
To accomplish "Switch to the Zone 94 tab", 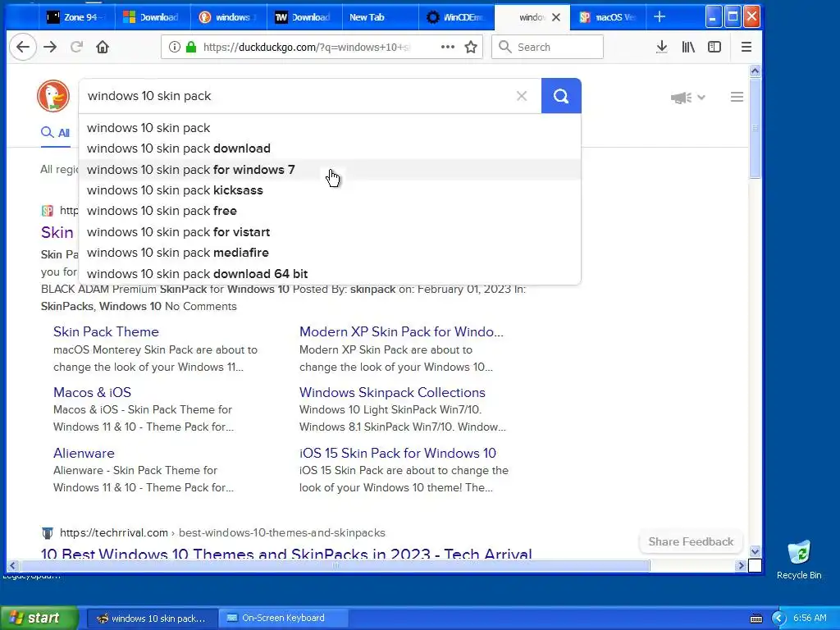I will 75,17.
